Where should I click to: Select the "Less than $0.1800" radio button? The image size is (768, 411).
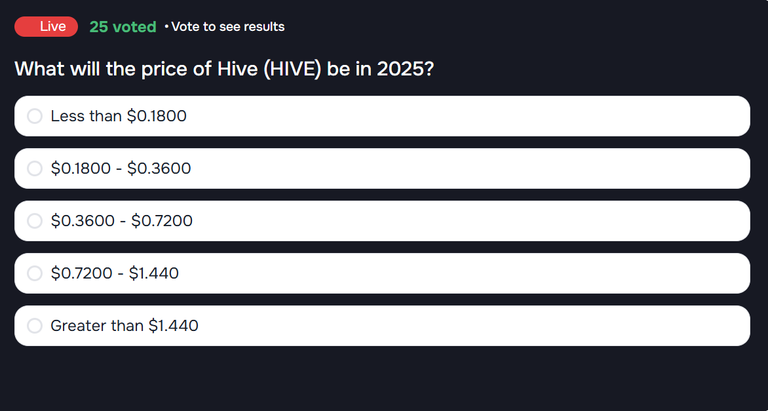(x=35, y=116)
